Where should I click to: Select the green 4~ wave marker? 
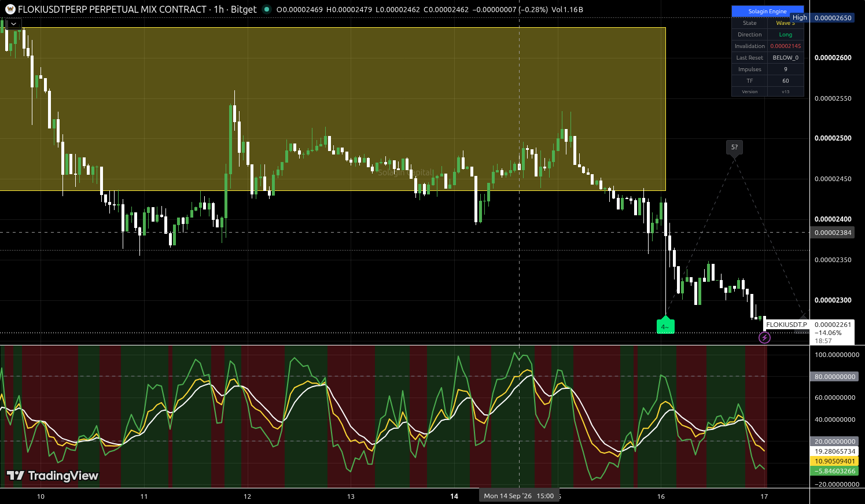665,326
